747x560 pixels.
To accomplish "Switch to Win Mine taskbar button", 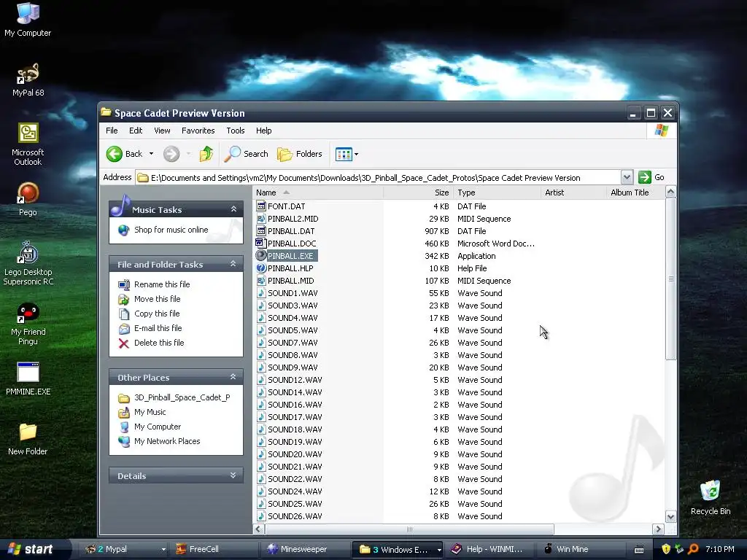I will click(x=581, y=550).
